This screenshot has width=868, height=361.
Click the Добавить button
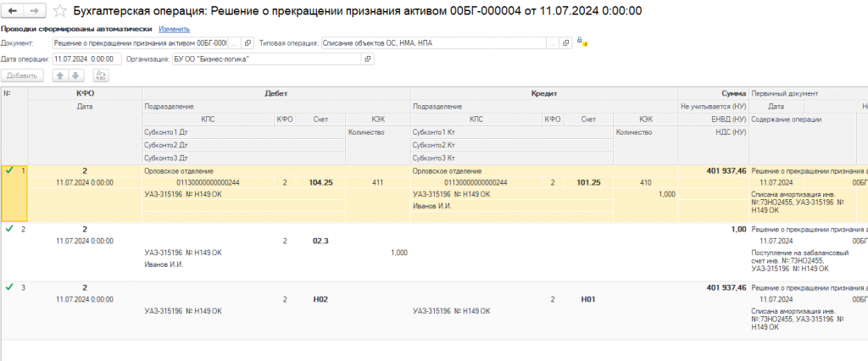(x=21, y=76)
